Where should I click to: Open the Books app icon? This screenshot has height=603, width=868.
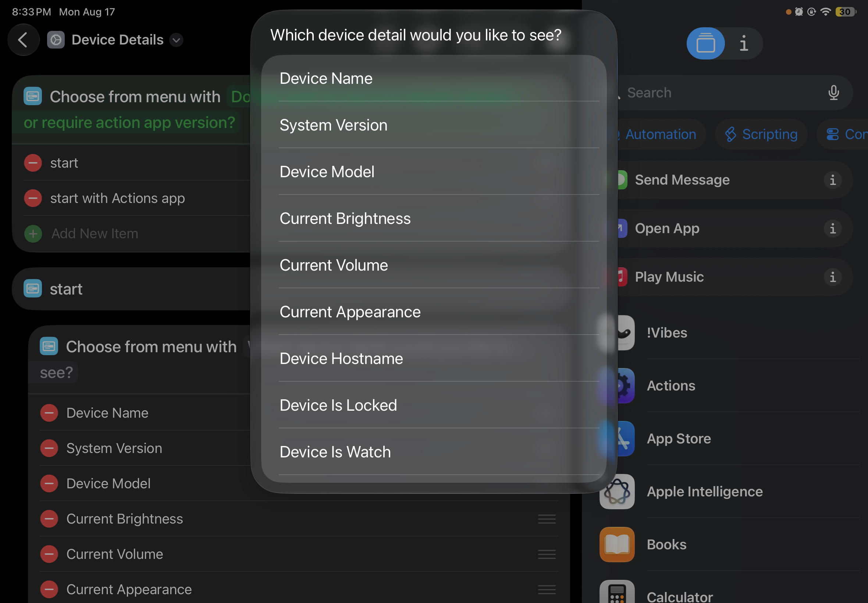point(617,545)
